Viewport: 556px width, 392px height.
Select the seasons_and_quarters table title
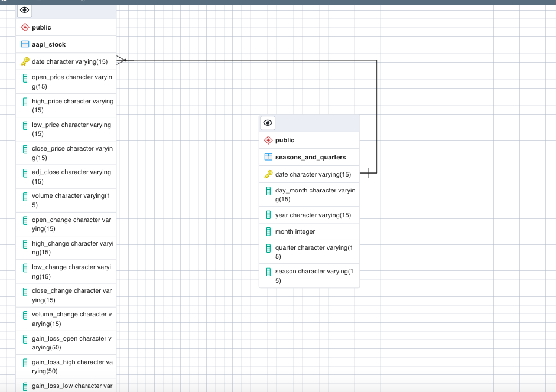pos(310,157)
